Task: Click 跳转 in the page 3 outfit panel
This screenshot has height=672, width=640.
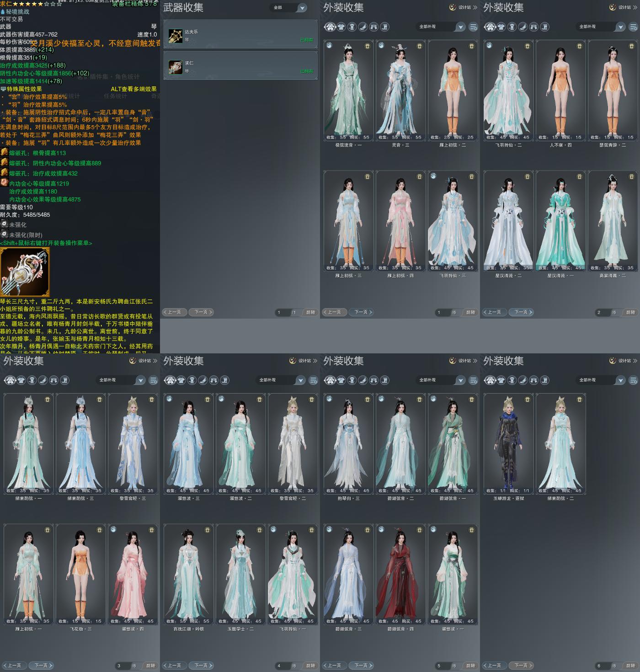Action: [x=151, y=666]
